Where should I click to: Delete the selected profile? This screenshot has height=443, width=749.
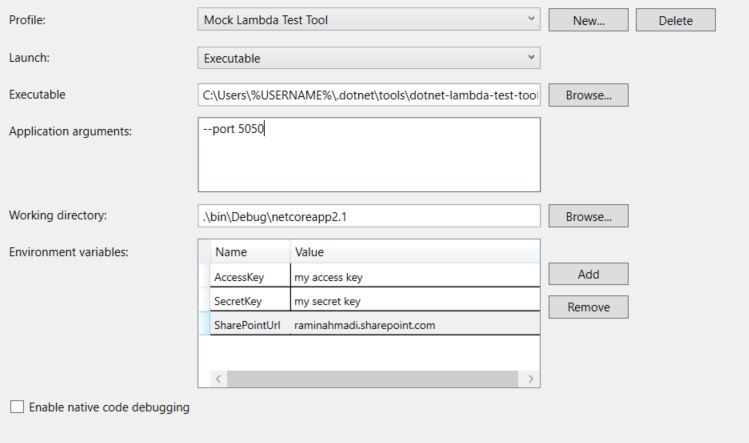[x=675, y=20]
